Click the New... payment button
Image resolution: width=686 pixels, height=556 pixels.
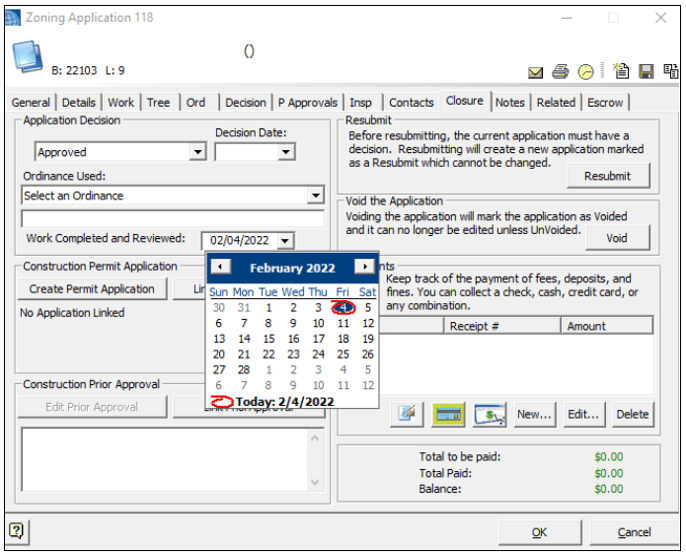coord(535,414)
